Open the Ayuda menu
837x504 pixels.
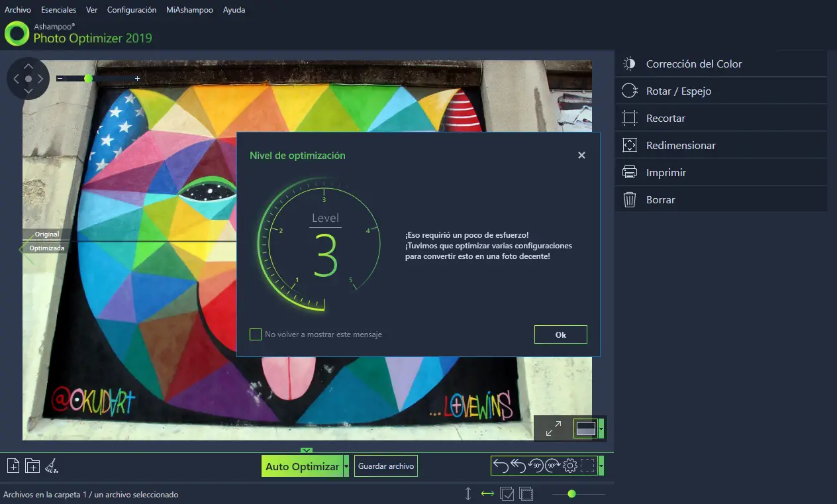tap(234, 10)
